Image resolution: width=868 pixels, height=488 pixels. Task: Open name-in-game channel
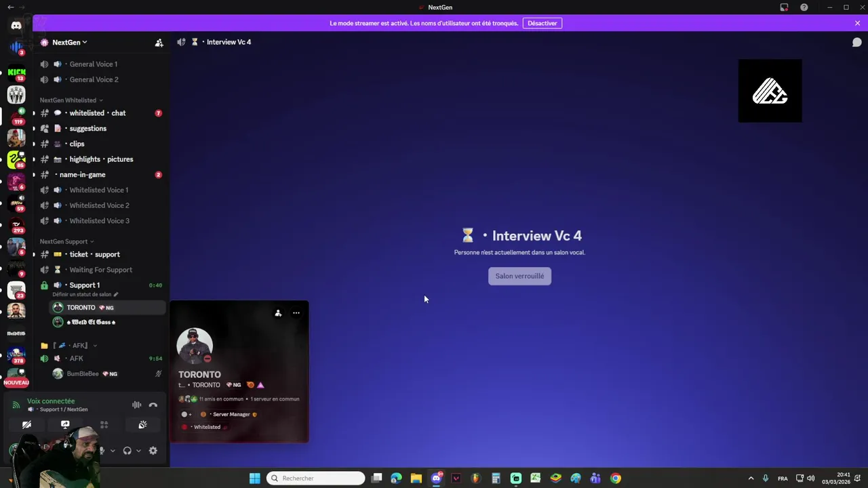pos(100,175)
